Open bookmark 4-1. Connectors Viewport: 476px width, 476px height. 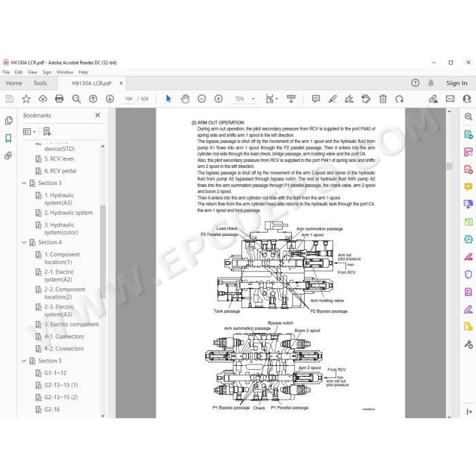(x=64, y=337)
